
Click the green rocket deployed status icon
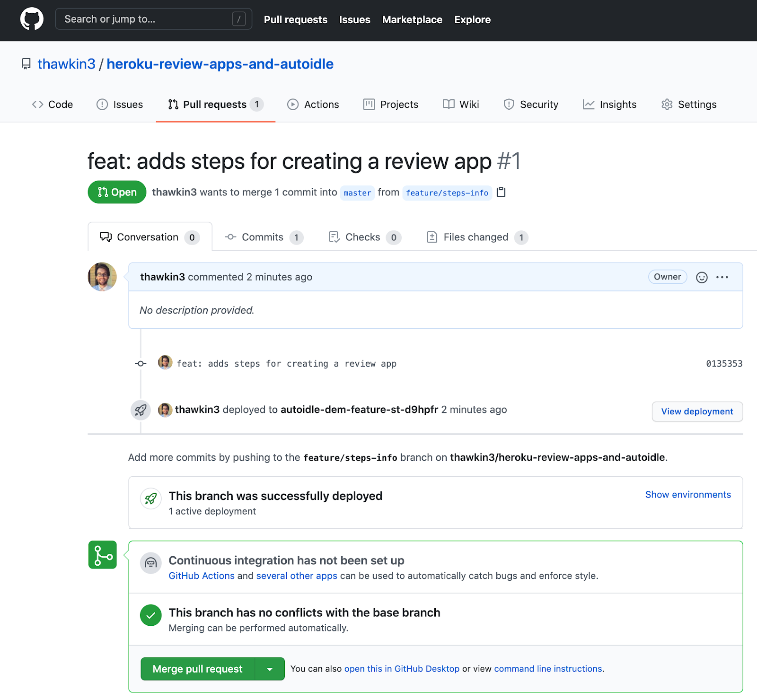point(151,499)
